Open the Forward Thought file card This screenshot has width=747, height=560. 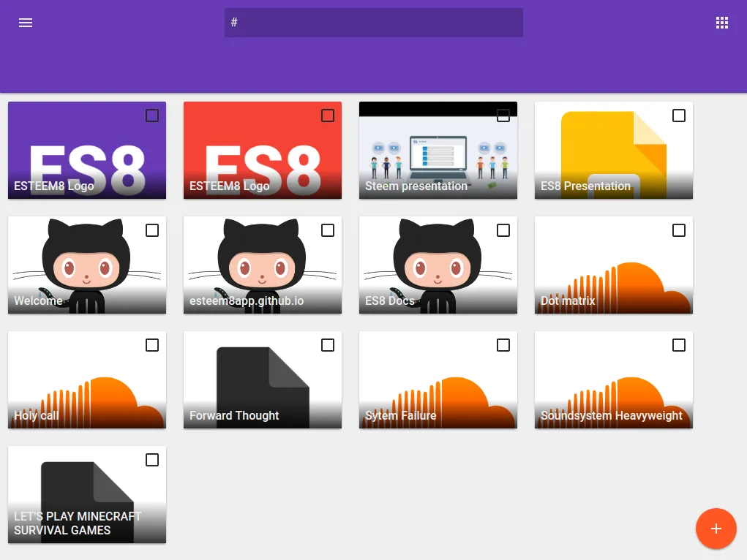point(263,379)
